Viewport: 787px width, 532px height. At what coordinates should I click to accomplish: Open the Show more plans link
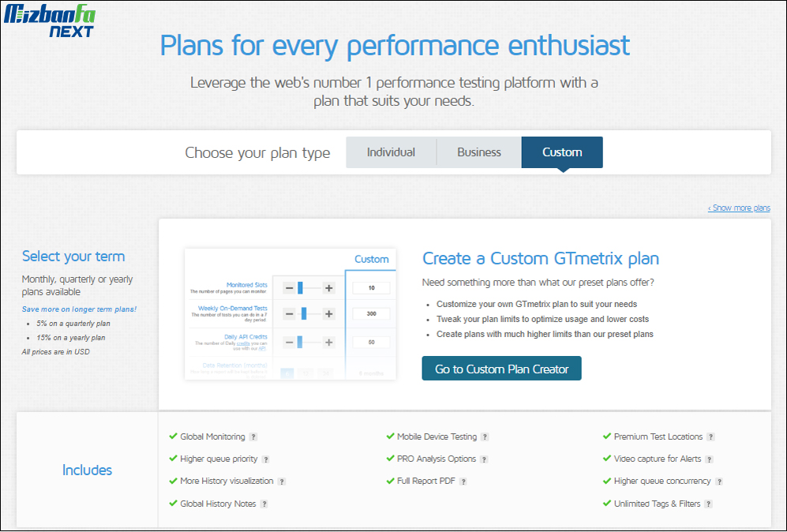coord(739,208)
